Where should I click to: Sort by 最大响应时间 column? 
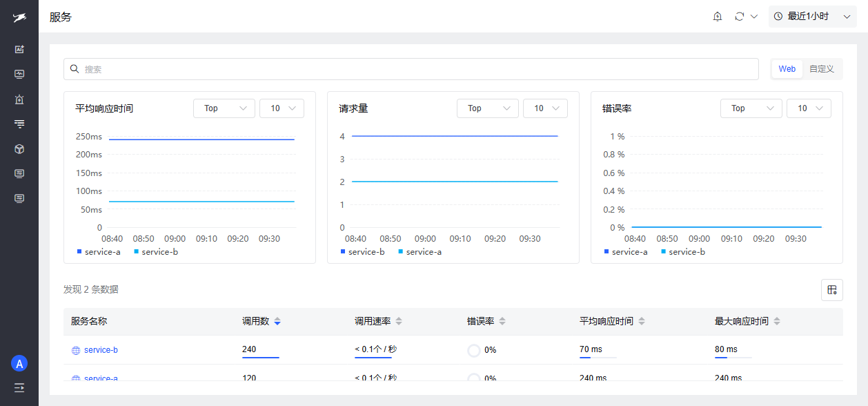point(777,322)
